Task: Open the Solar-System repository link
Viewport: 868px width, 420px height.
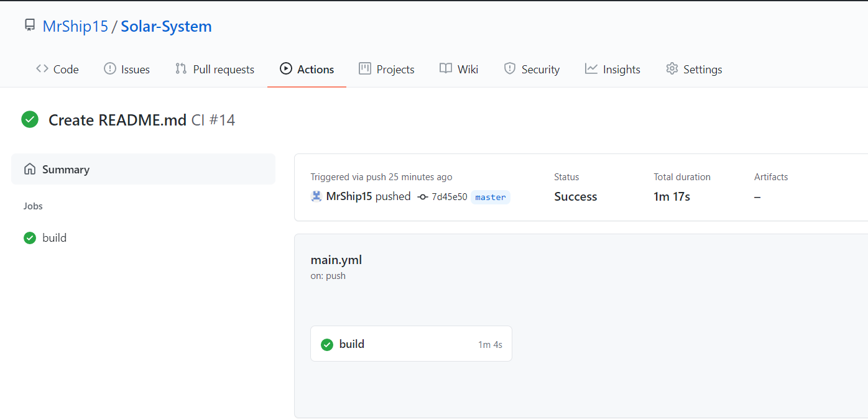Action: pyautogui.click(x=166, y=26)
